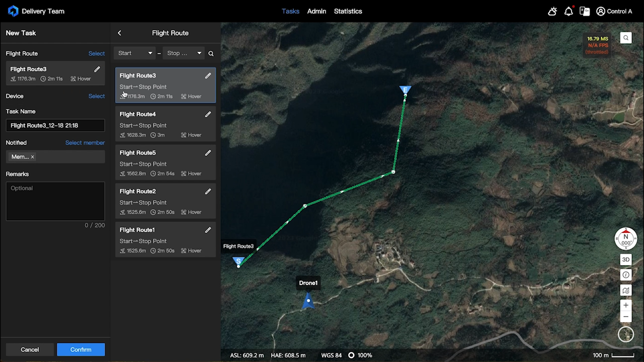
Task: Edit Flight Route4 with pencil icon
Action: (x=208, y=114)
